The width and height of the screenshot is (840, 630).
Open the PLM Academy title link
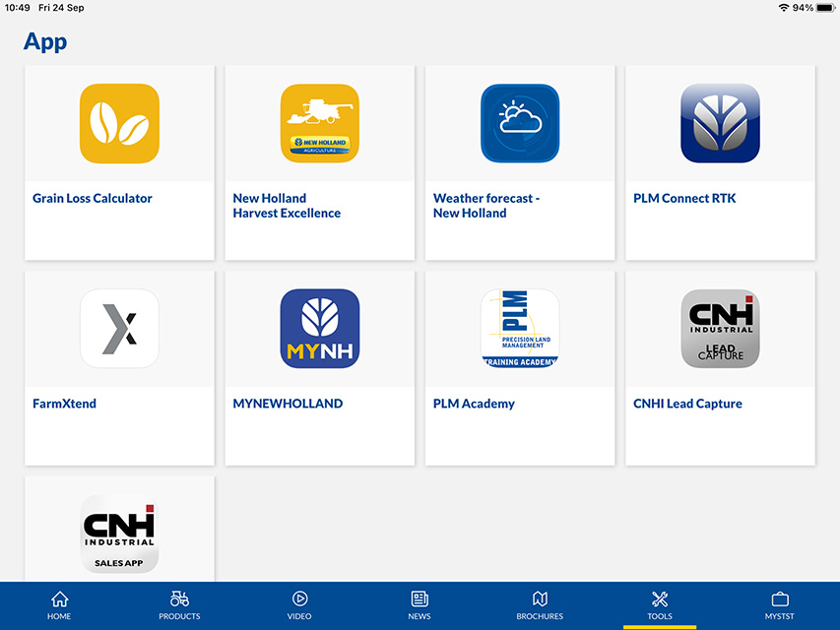[x=474, y=404]
